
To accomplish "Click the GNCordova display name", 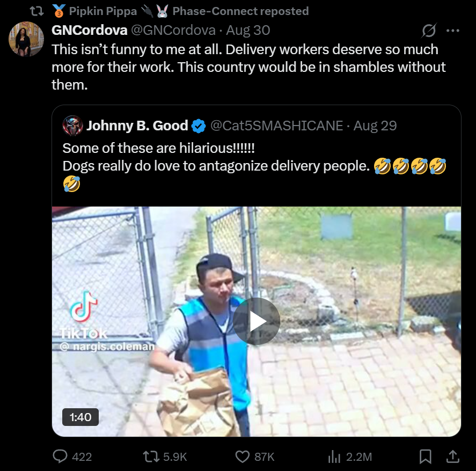I will tap(89, 30).
